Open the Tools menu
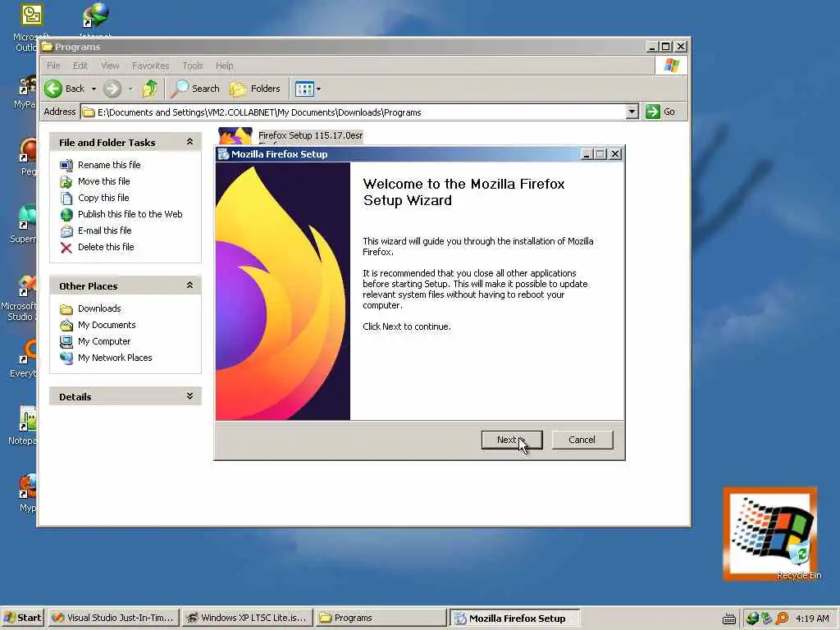Screen dimensions: 840x630 [193, 66]
